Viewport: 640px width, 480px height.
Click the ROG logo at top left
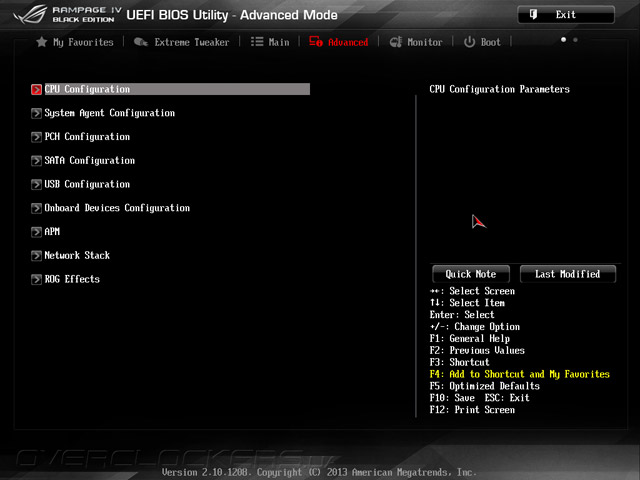click(x=30, y=15)
